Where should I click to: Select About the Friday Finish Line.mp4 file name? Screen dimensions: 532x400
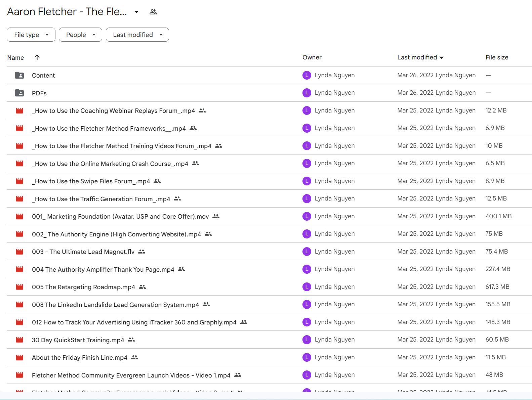(80, 358)
